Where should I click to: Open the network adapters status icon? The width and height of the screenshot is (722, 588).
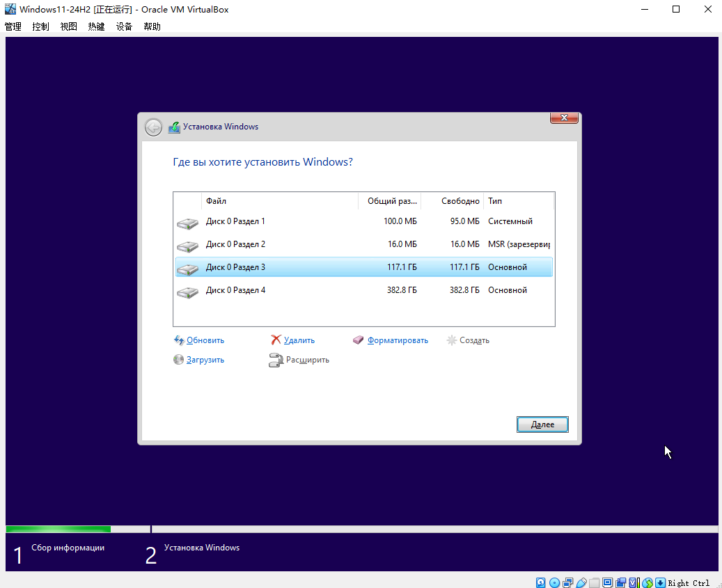pos(567,582)
